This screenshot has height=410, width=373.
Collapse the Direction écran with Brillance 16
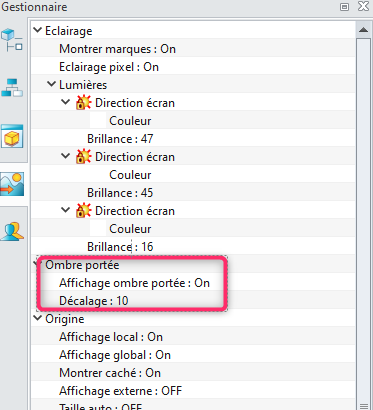pyautogui.click(x=66, y=210)
